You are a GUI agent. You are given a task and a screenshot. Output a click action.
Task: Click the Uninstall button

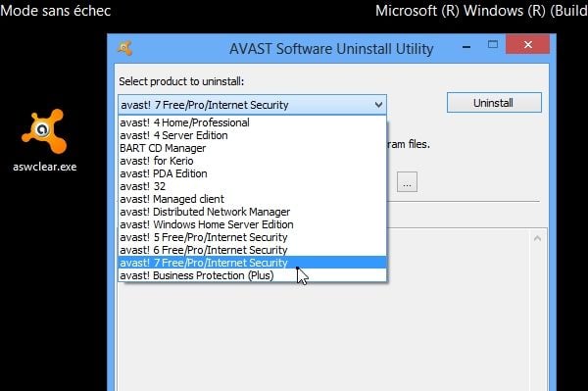pos(494,103)
